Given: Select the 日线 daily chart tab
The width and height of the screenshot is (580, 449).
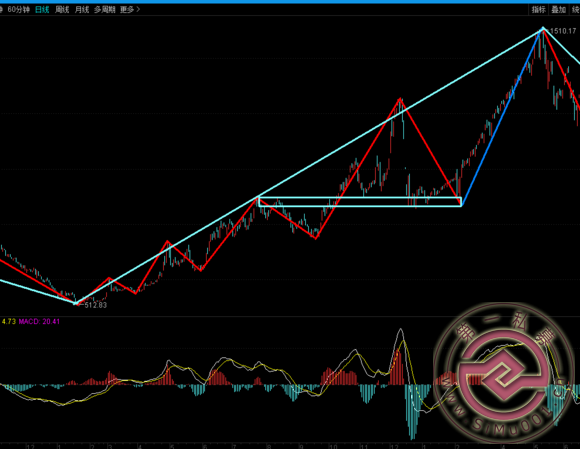Looking at the screenshot, I should 42,10.
